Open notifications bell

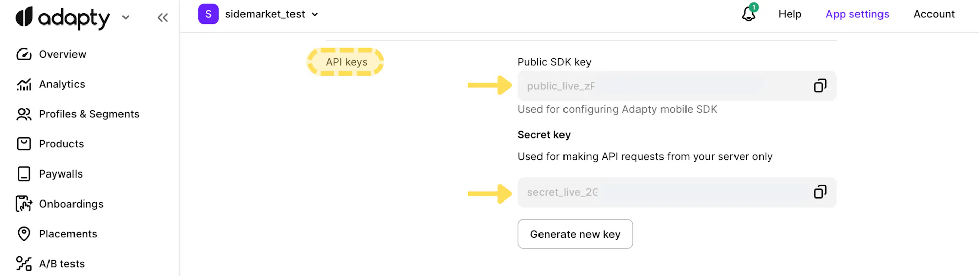tap(749, 14)
